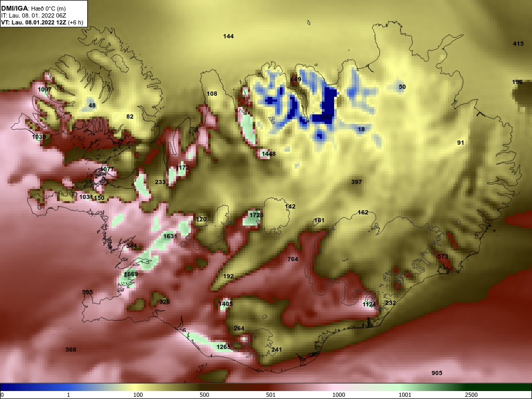Screen dimensions: 532x399
Task: Click the map value 196
Action: pyautogui.click(x=518, y=82)
